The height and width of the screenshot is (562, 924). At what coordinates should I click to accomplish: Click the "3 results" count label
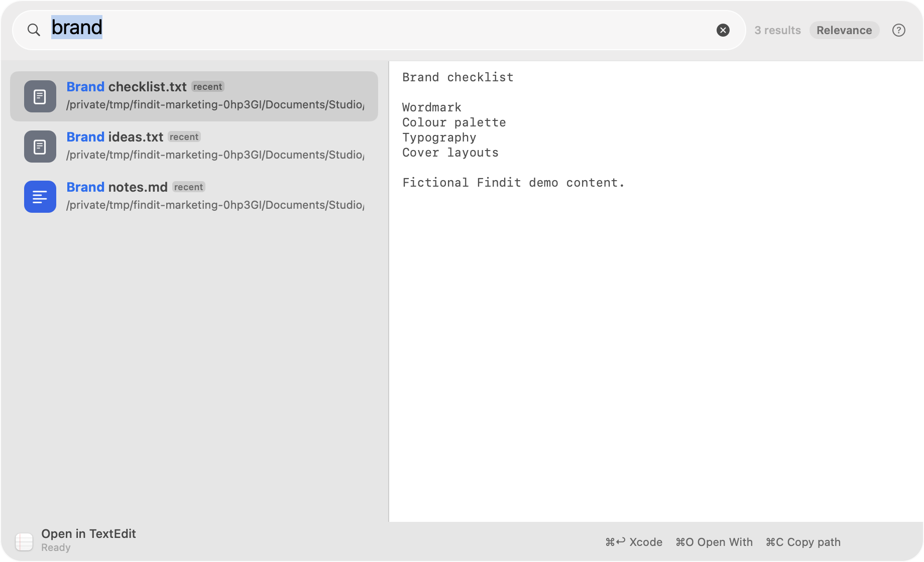777,30
